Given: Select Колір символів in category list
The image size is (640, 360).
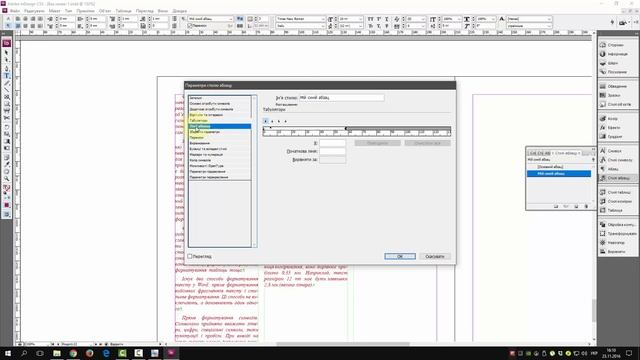Looking at the screenshot, I should coord(220,160).
